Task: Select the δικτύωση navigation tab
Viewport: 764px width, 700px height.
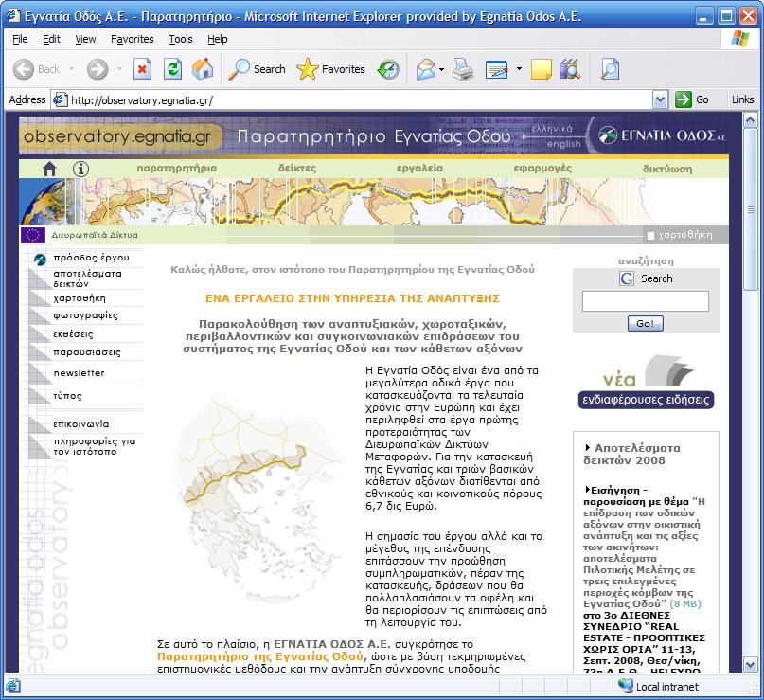Action: coord(667,169)
